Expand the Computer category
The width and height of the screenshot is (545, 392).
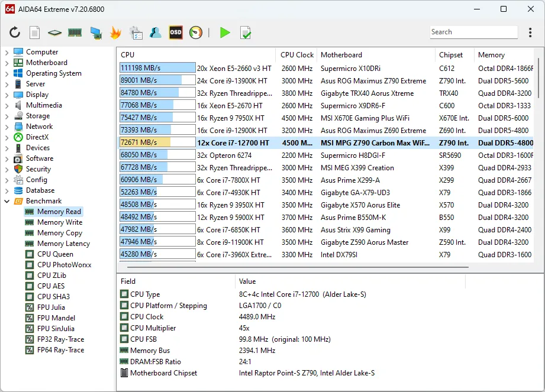point(7,51)
